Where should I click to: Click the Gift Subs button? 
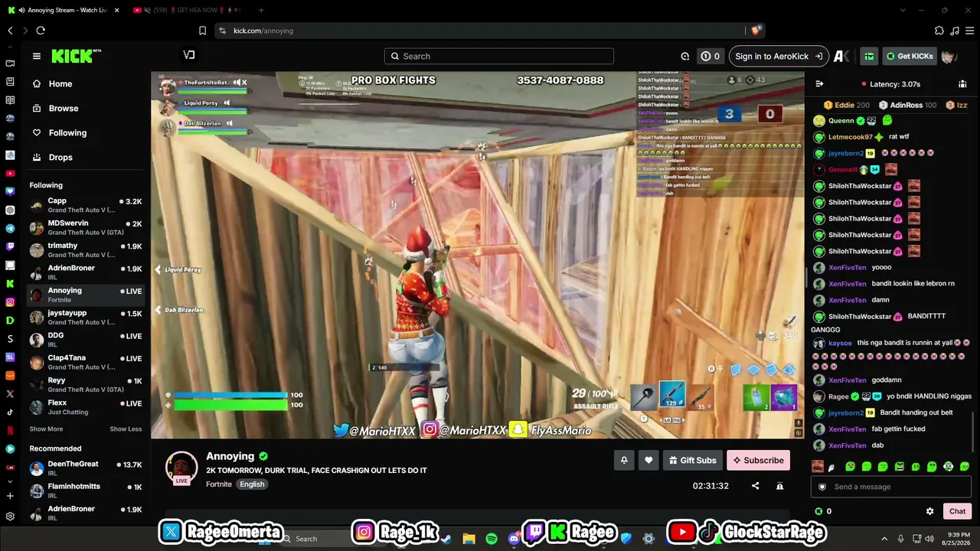(x=693, y=460)
